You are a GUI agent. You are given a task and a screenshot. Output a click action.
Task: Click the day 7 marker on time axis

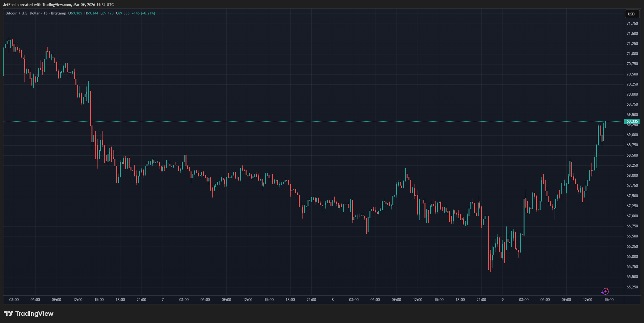163,300
